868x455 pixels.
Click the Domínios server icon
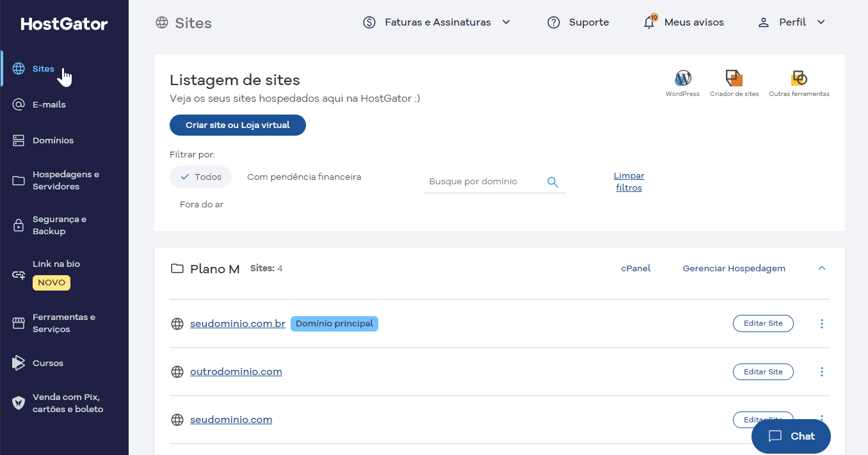tap(19, 140)
